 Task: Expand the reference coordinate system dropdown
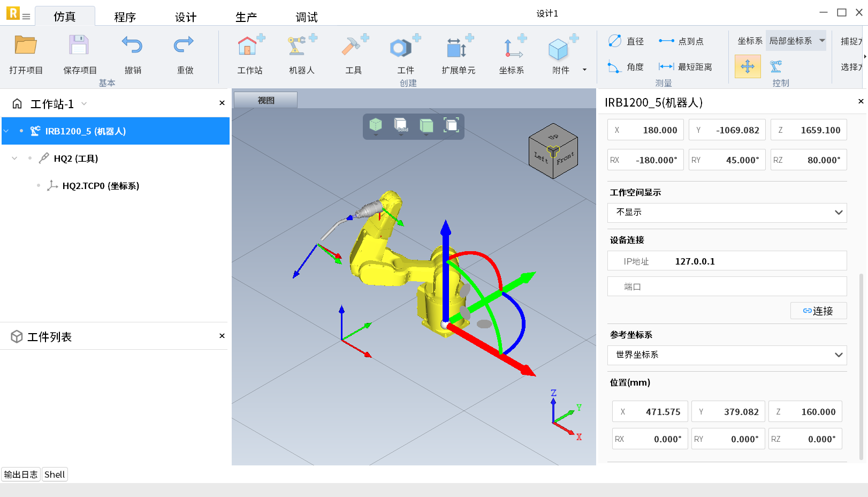coord(727,355)
